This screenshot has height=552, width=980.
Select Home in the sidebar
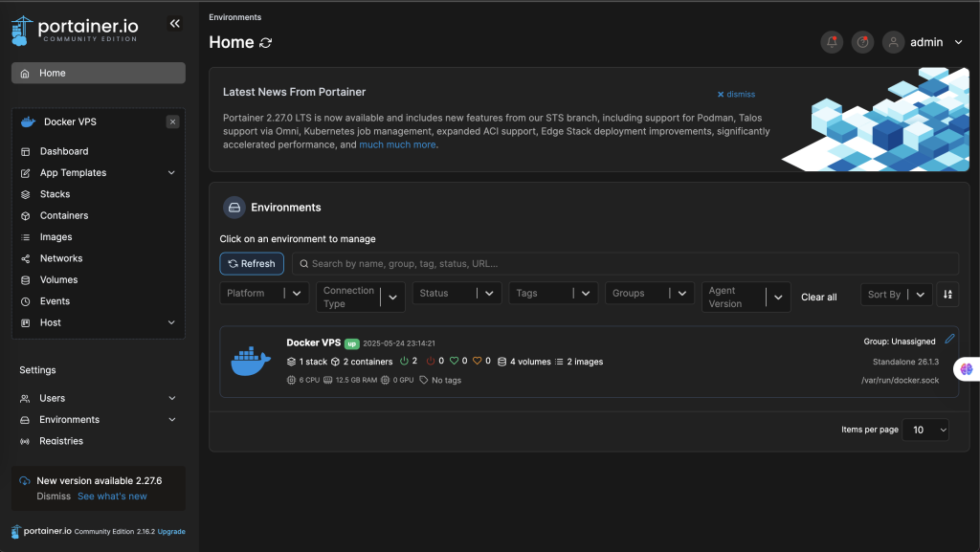point(99,73)
